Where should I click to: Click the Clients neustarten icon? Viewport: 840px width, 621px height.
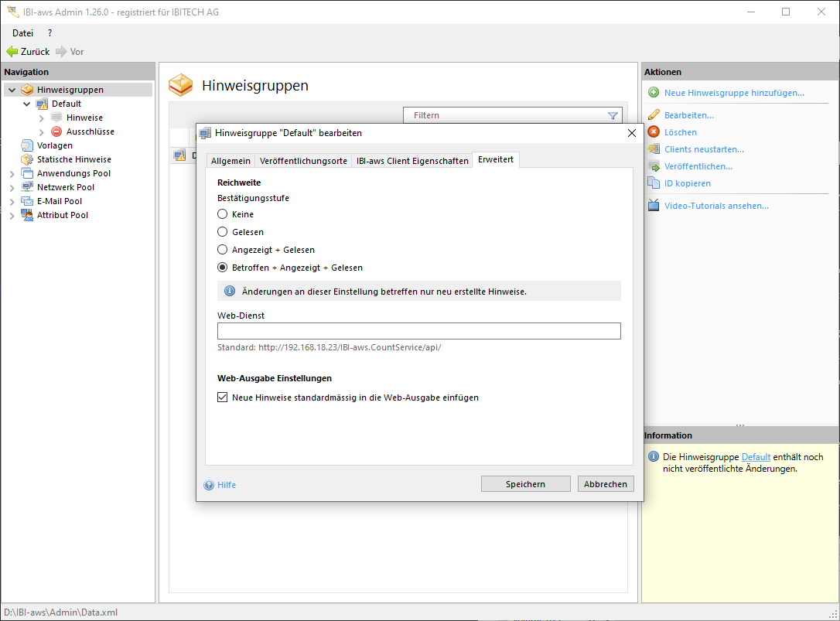click(x=654, y=149)
